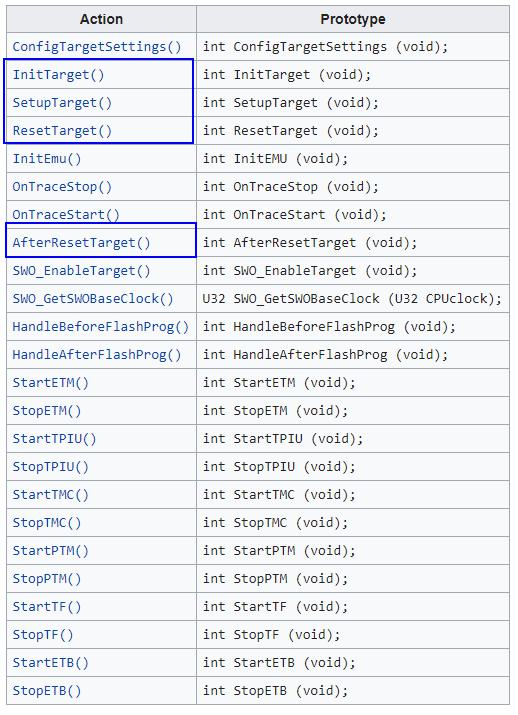
Task: Follow the ResetTarget() link
Action: [62, 131]
